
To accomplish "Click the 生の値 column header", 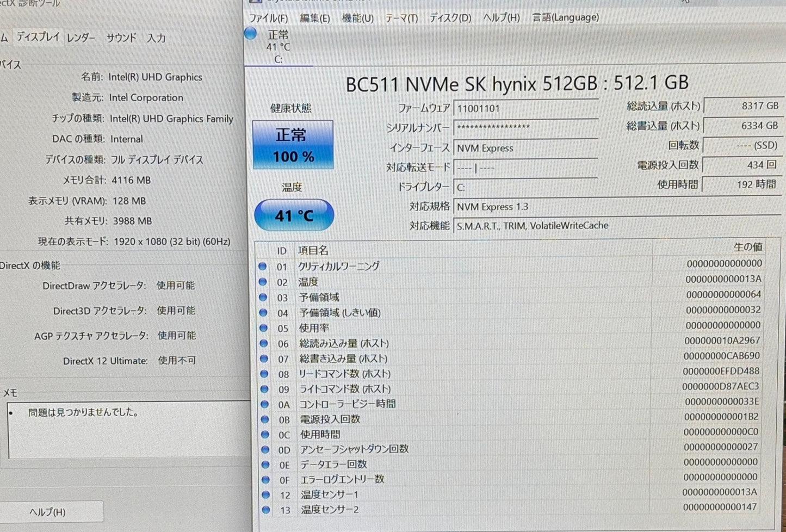I will coord(747,247).
